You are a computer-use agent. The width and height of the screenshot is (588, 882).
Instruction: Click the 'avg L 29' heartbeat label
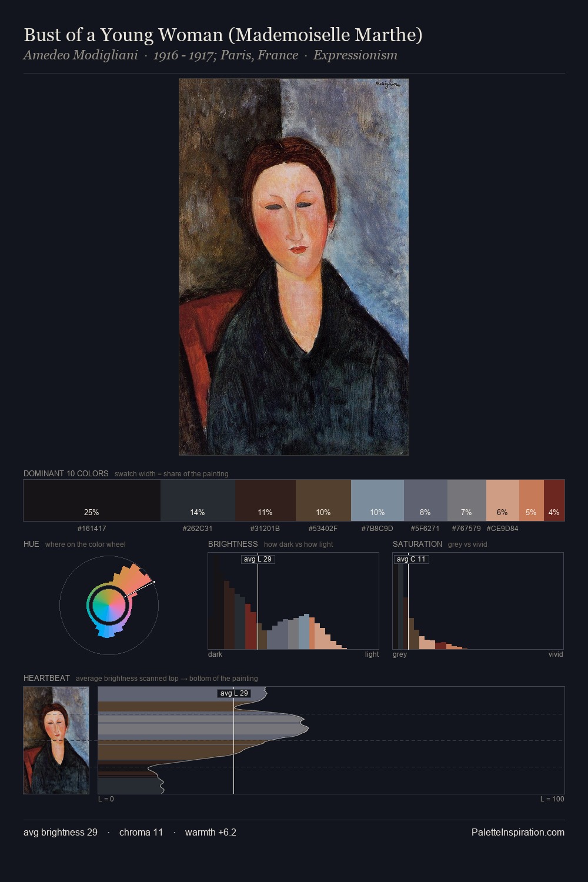coord(234,693)
